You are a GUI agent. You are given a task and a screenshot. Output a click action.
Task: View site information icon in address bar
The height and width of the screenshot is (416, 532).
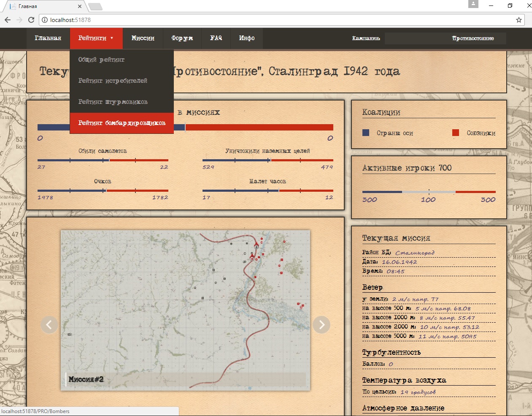(x=45, y=20)
